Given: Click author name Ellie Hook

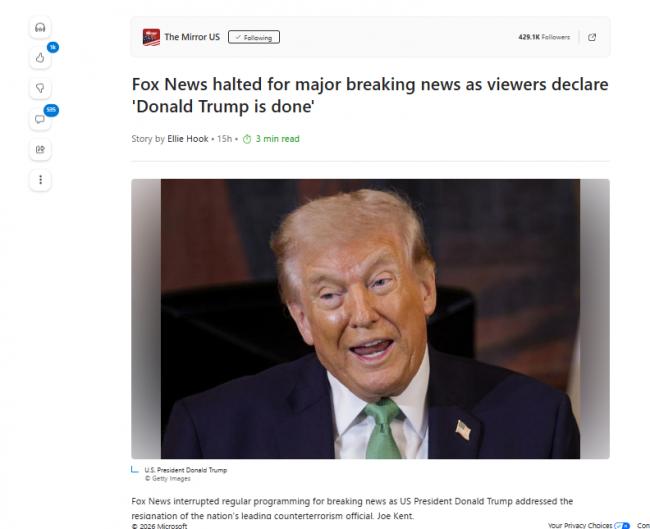Looking at the screenshot, I should pos(187,139).
